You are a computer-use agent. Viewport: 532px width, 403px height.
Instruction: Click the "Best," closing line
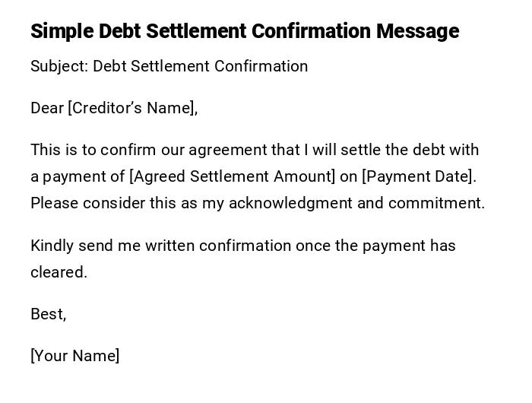[x=49, y=314]
